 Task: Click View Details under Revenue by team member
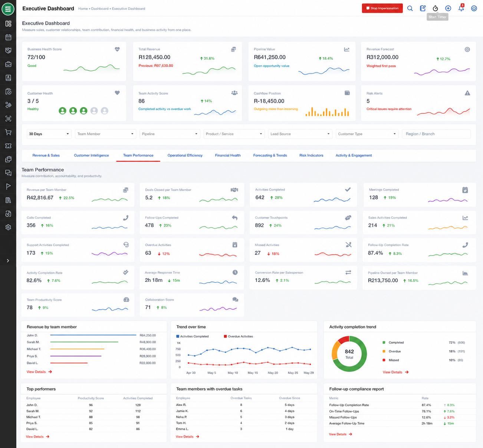pyautogui.click(x=39, y=372)
